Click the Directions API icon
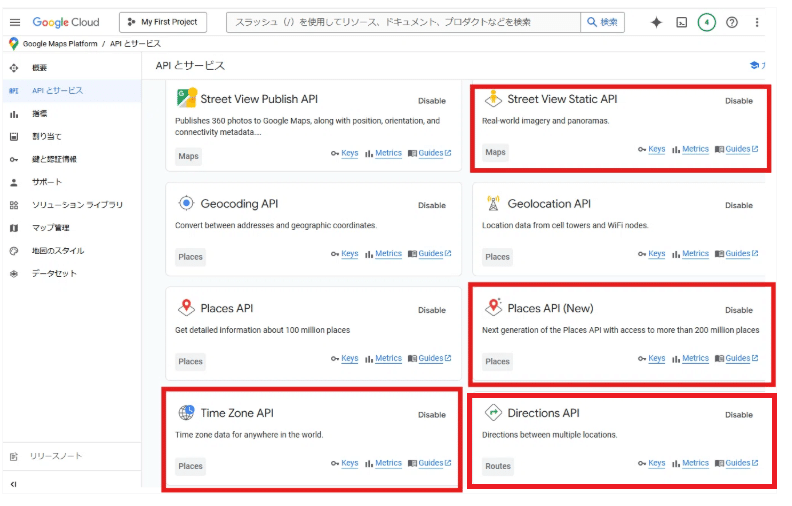 [492, 413]
